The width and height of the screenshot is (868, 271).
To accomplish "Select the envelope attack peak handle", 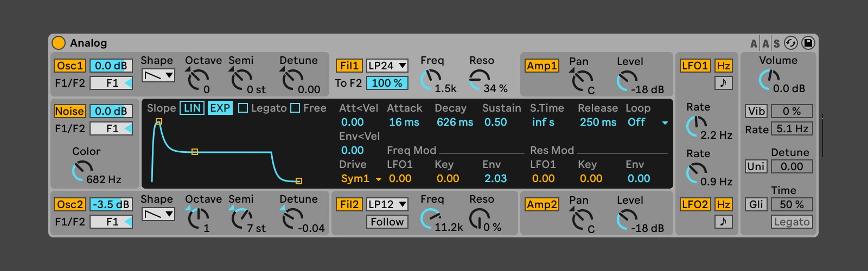I will click(159, 121).
